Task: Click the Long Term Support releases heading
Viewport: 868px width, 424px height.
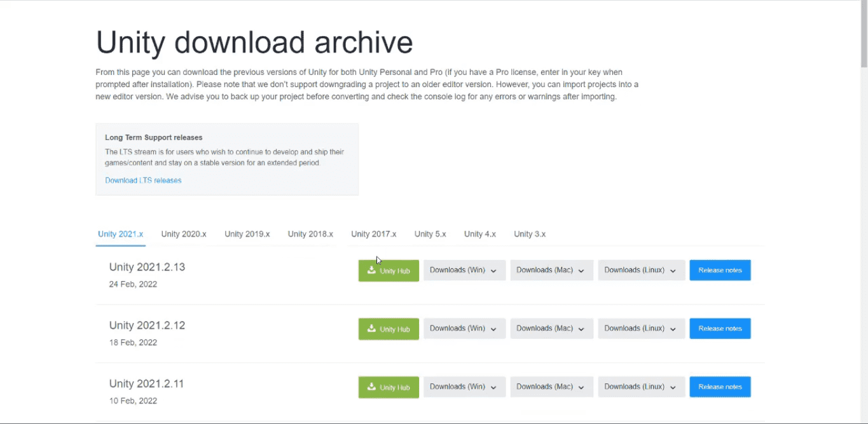Action: point(154,137)
